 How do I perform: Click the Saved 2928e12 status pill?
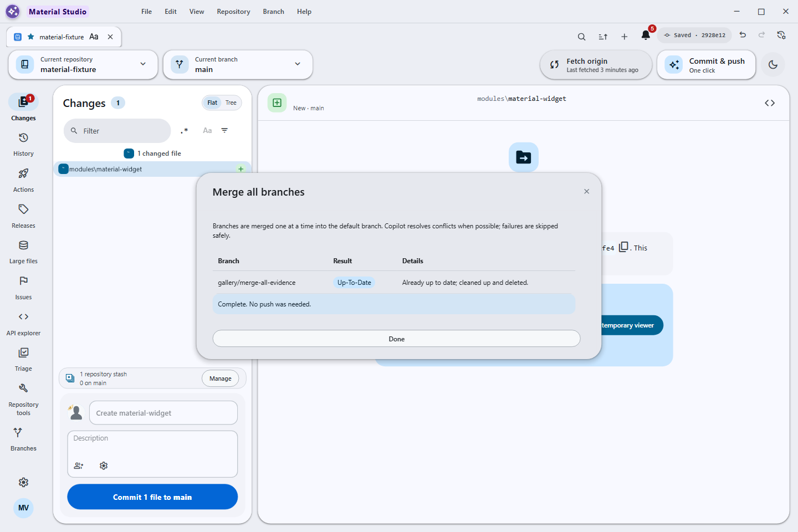[x=694, y=35]
